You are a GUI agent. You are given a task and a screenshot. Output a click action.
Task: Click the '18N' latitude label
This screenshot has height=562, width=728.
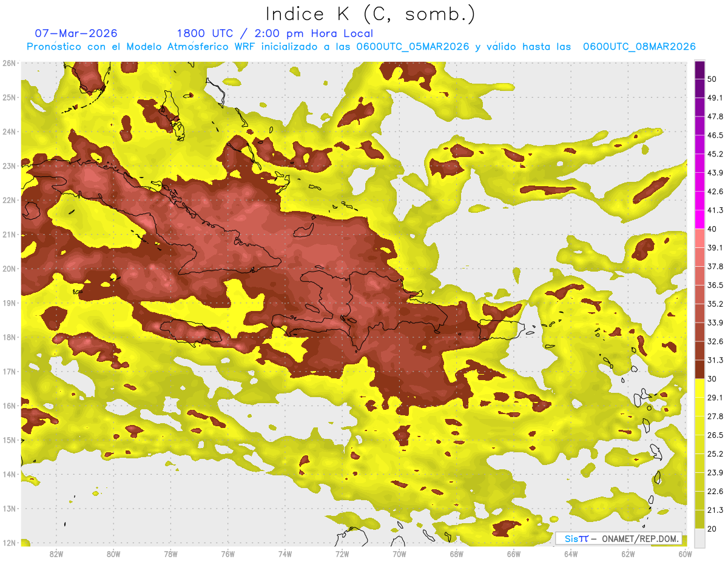9,337
